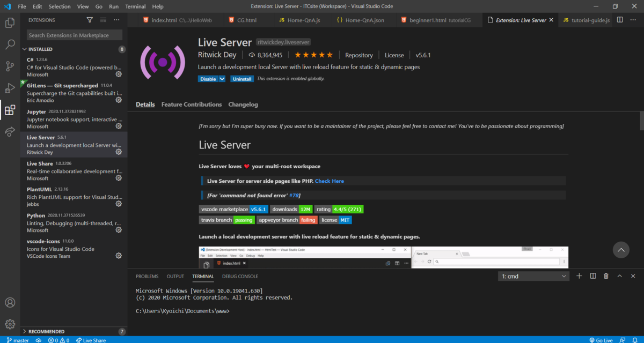This screenshot has height=343, width=644.
Task: Click the Disable extension button
Action: (x=208, y=79)
